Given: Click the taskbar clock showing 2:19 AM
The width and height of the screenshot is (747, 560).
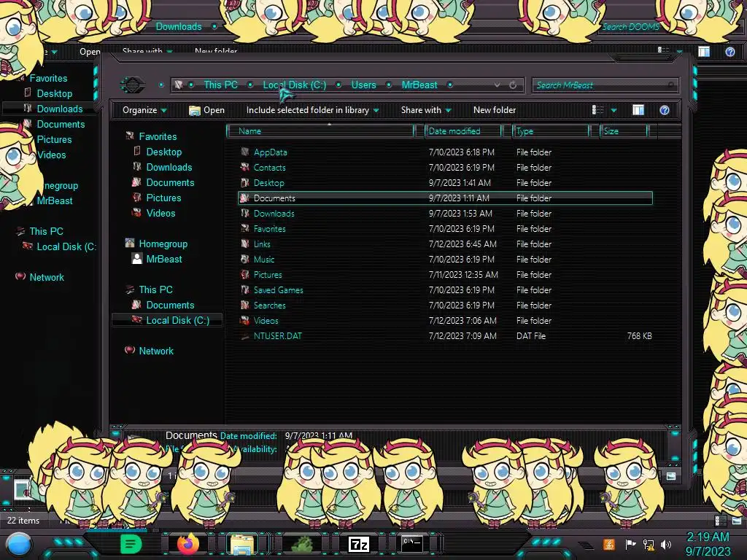Looking at the screenshot, I should 708,537.
